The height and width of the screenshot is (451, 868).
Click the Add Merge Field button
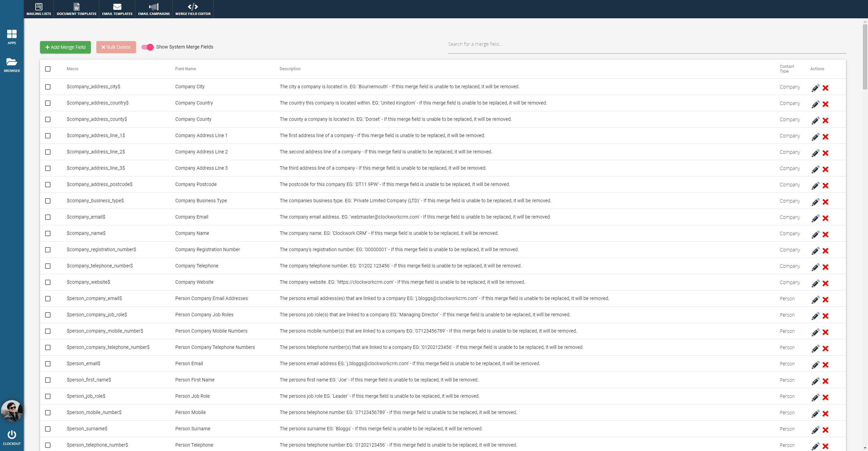(x=65, y=47)
